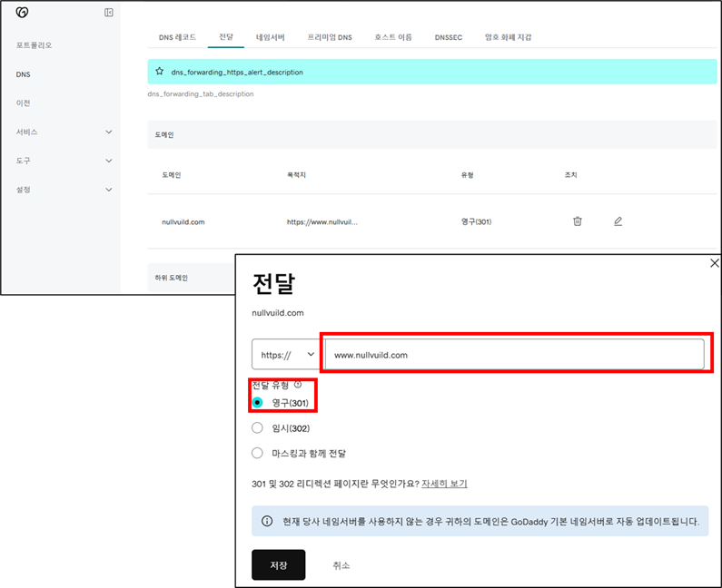Switch to the DNS 레코드 tab
Image resolution: width=722 pixels, height=588 pixels.
177,37
